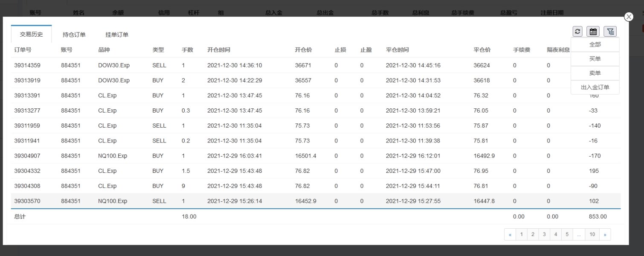Select order 39304907 row
The image size is (644, 256).
316,156
